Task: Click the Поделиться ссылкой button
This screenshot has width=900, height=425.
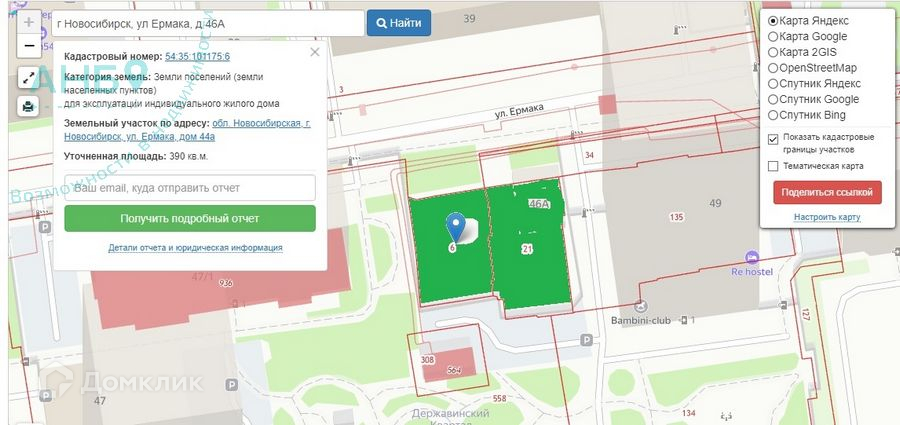Action: click(827, 192)
